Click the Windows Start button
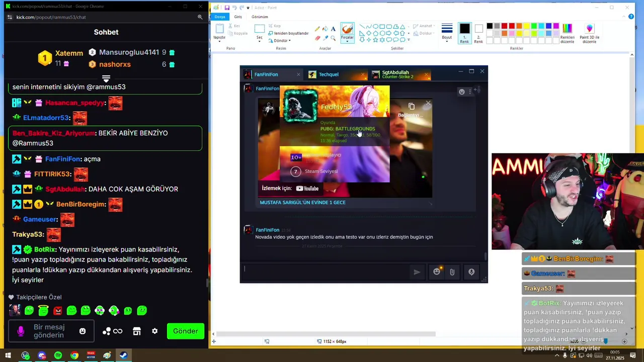 pos(8,355)
